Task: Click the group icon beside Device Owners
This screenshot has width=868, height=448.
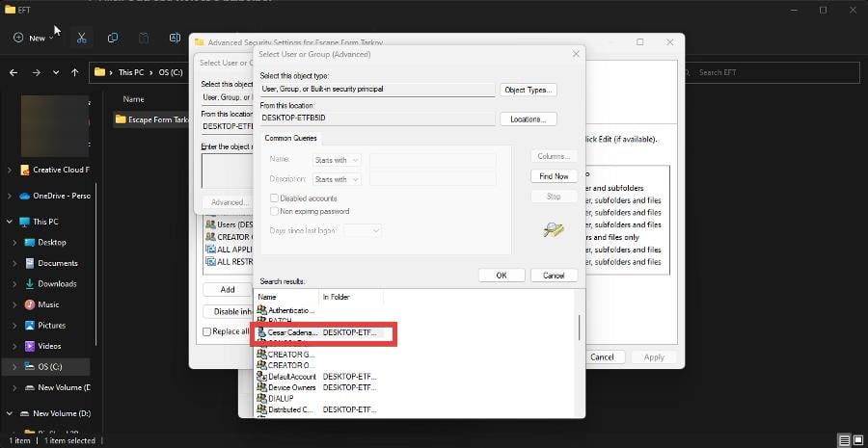Action: coord(261,387)
